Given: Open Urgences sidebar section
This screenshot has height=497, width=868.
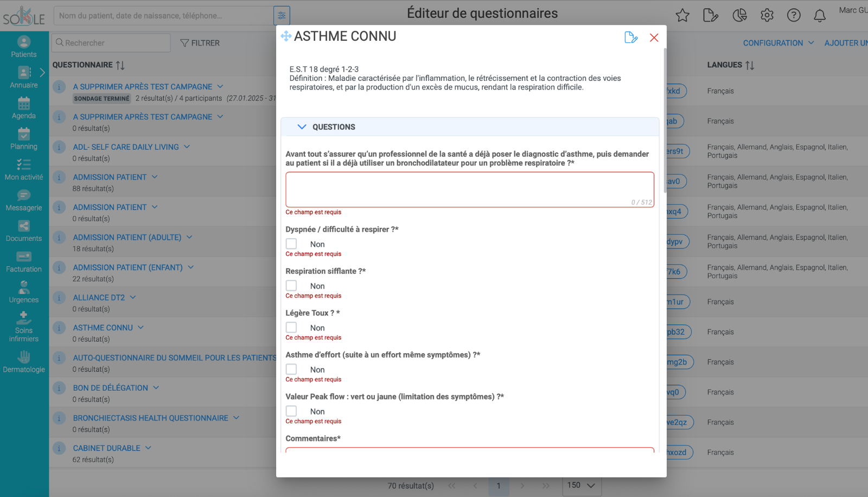Looking at the screenshot, I should point(24,292).
